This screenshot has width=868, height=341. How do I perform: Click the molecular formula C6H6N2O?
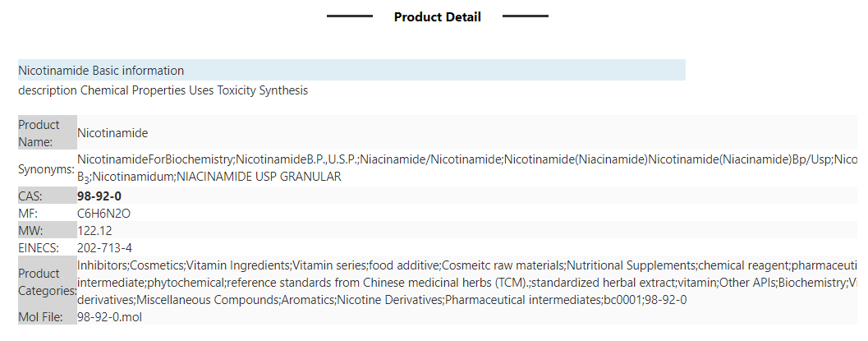pyautogui.click(x=103, y=213)
